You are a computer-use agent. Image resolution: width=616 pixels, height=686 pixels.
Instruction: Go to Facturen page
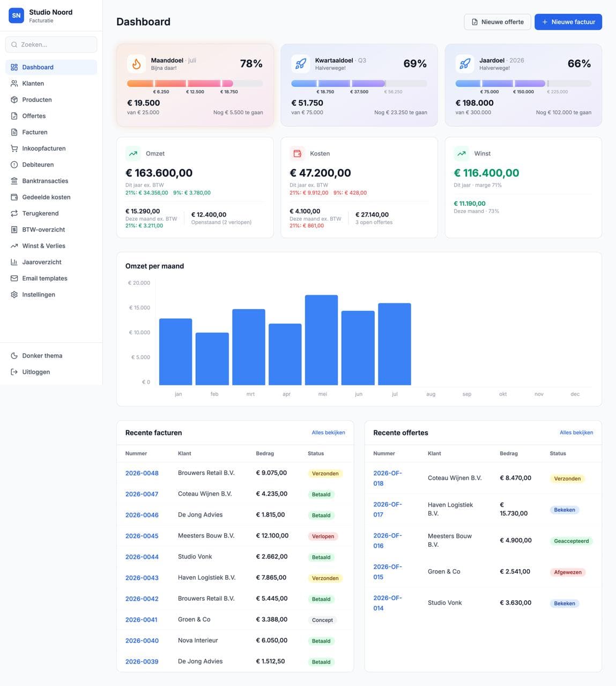51,132
